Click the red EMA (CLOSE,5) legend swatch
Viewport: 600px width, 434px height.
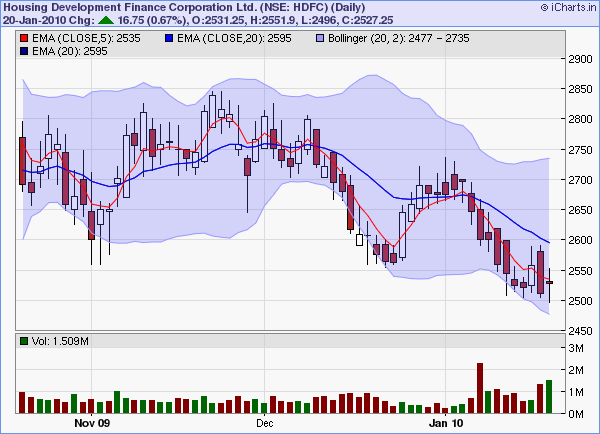[24, 38]
